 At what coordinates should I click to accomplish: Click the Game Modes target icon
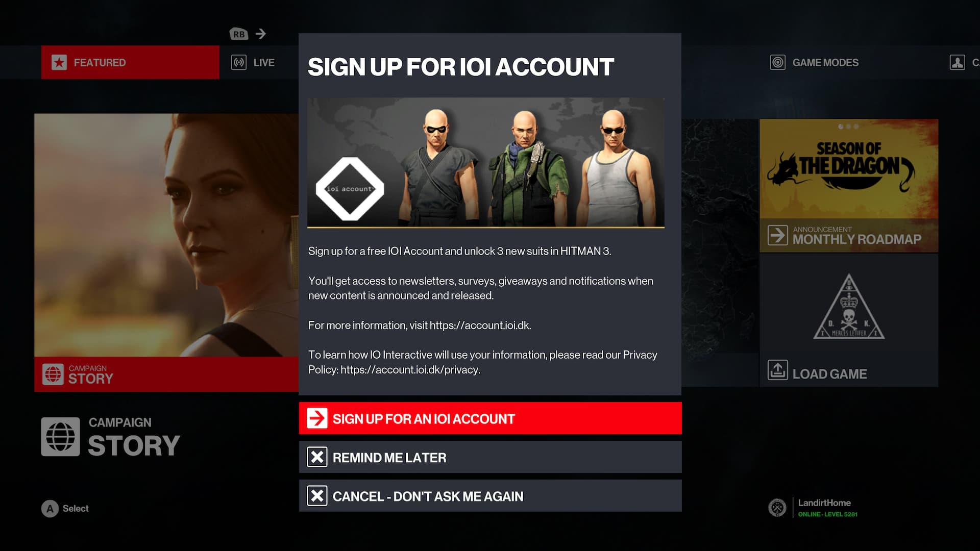(777, 62)
